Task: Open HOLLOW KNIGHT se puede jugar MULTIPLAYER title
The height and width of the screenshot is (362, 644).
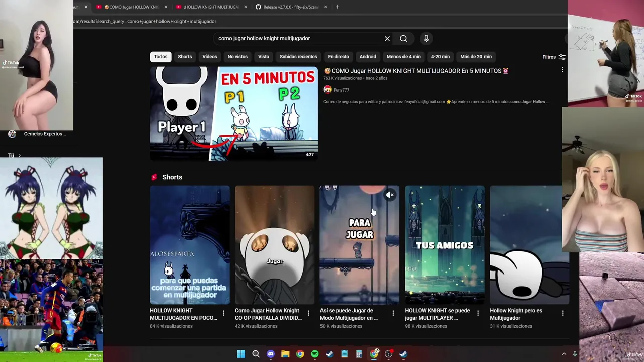Action: point(438,314)
